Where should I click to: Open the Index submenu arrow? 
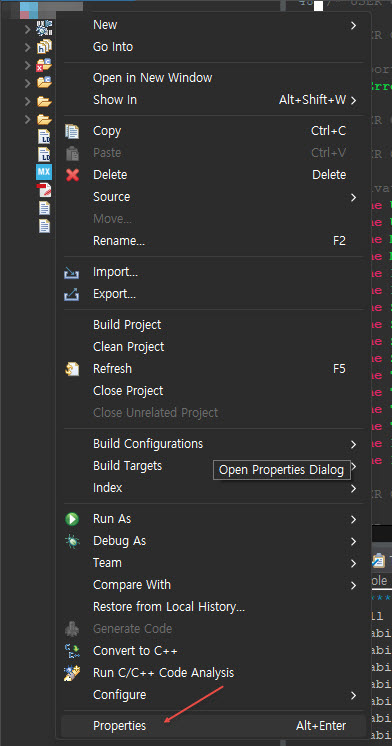click(x=353, y=488)
